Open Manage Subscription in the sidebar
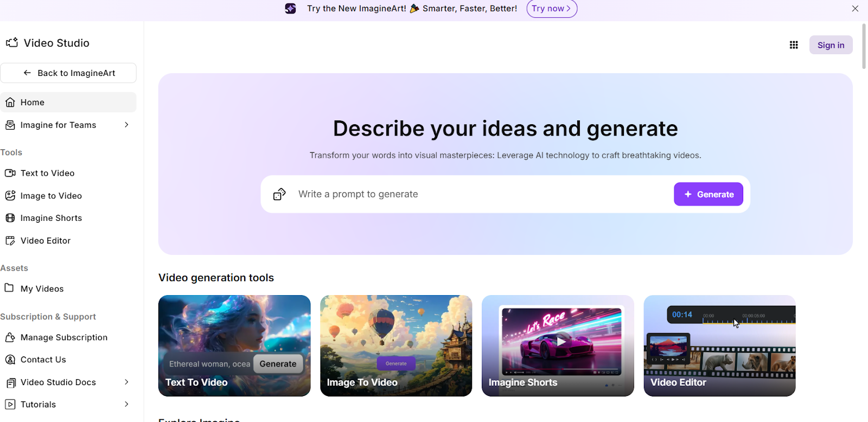Screen dimensions: 868x422 pyautogui.click(x=63, y=337)
